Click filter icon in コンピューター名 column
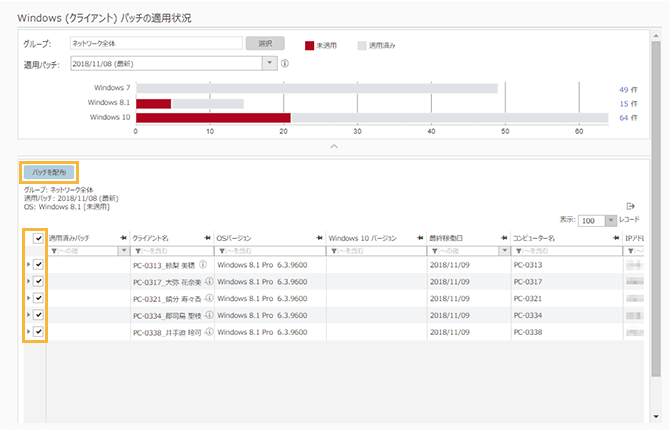The height and width of the screenshot is (431, 670). [x=517, y=251]
